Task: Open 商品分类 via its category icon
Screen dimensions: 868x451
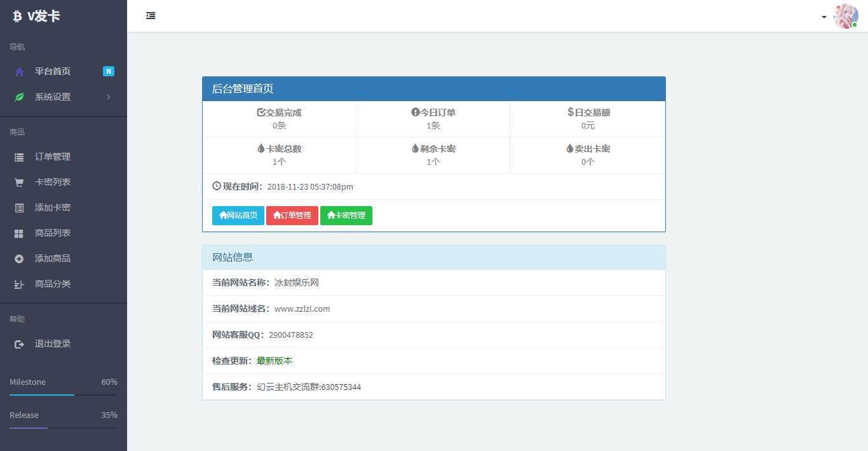Action: tap(19, 284)
